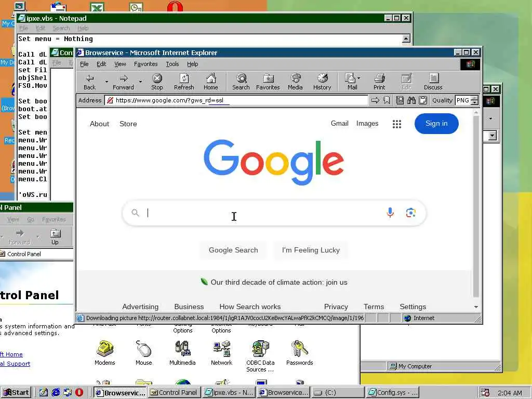The width and height of the screenshot is (532, 399).
Task: Open the Gmail link
Action: pyautogui.click(x=340, y=124)
